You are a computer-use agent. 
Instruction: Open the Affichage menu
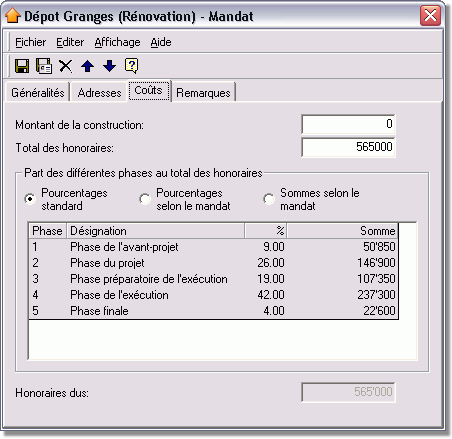click(x=117, y=42)
